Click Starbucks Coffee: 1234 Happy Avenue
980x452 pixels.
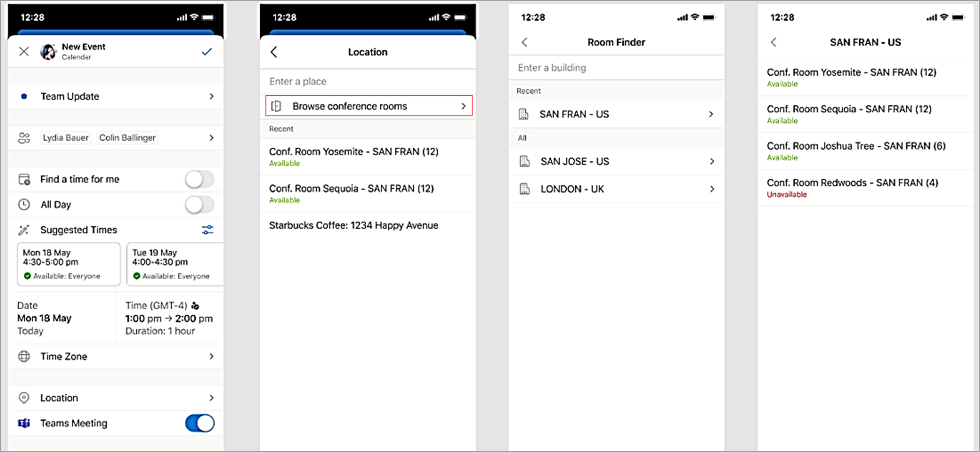tap(355, 226)
